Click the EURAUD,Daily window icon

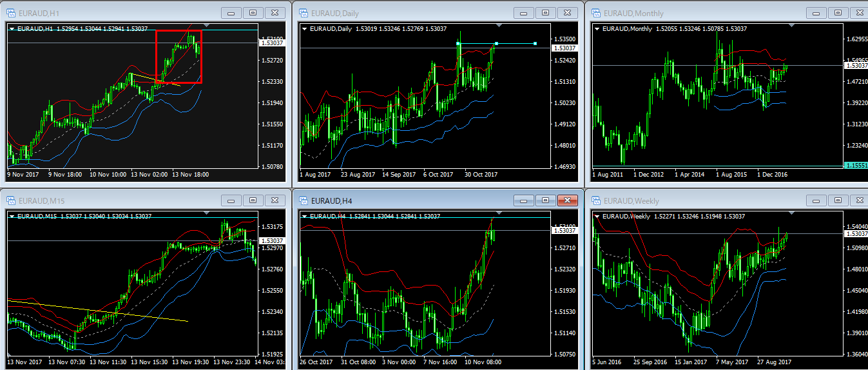click(x=304, y=13)
